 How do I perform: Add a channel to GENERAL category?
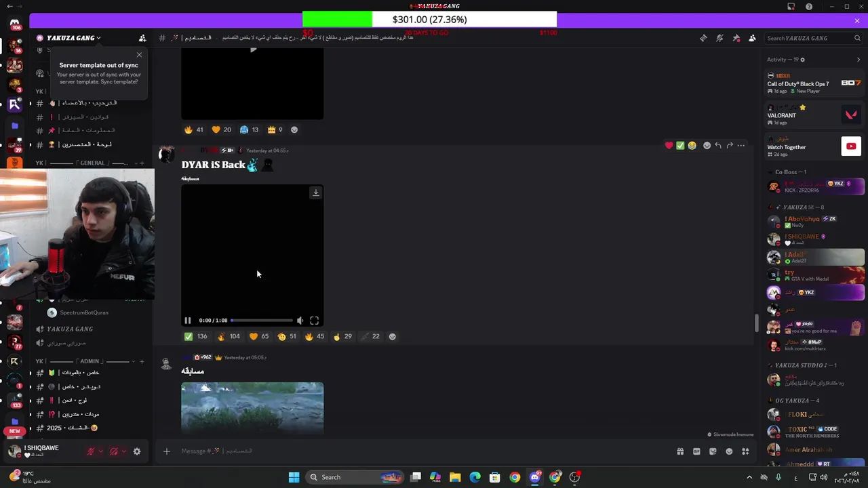(x=142, y=163)
